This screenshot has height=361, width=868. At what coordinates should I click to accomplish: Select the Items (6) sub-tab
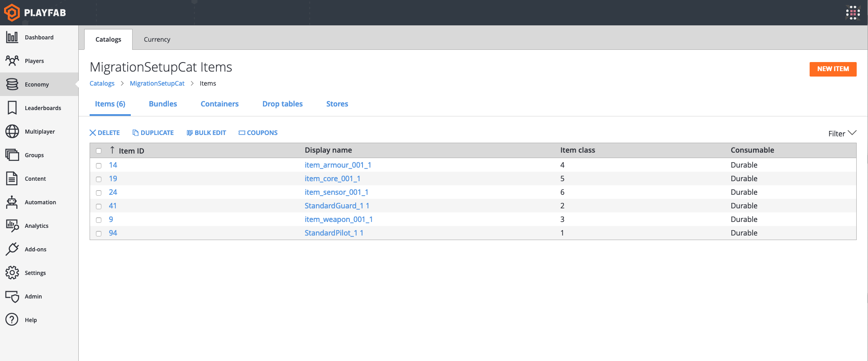point(110,104)
